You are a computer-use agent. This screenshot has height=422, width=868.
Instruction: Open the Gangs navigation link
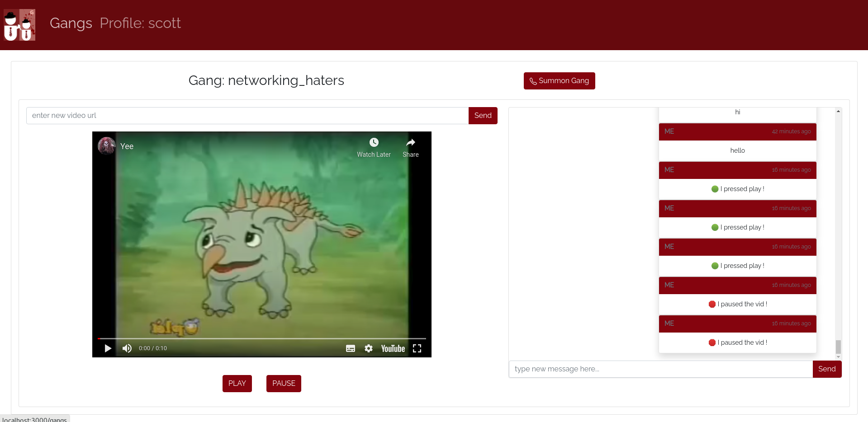click(x=71, y=23)
